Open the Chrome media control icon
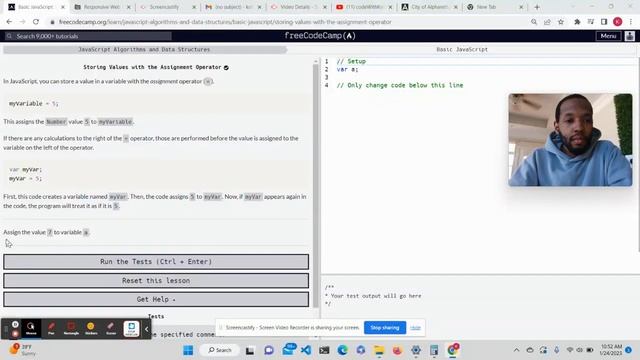The image size is (640, 360). click(591, 22)
